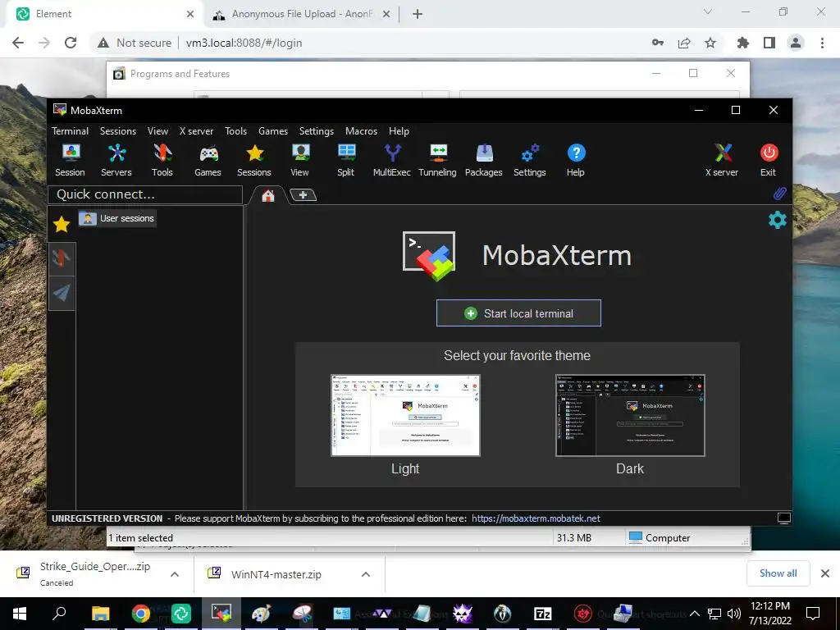The width and height of the screenshot is (840, 630).
Task: Open the Macros menu
Action: (361, 131)
